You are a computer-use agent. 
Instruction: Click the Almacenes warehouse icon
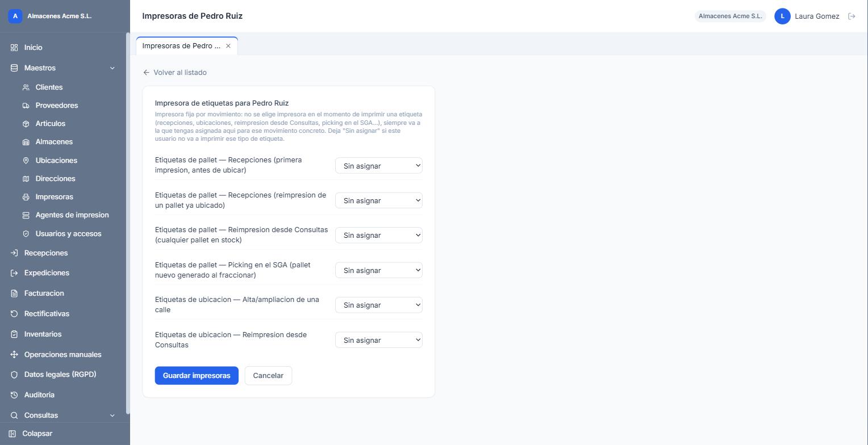point(26,142)
